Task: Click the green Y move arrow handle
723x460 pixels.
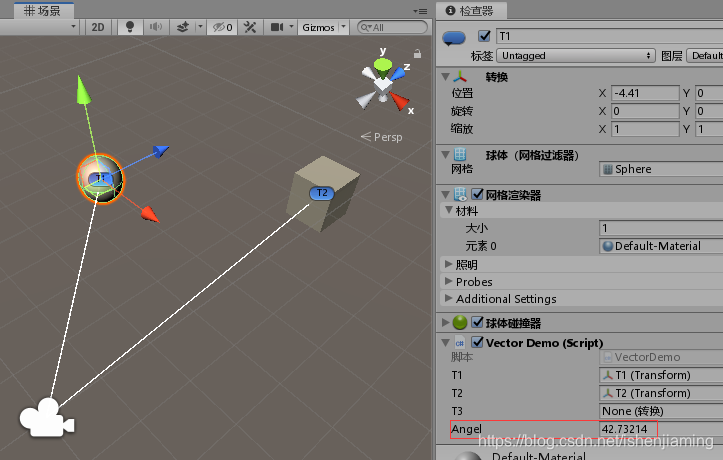Action: pyautogui.click(x=83, y=89)
